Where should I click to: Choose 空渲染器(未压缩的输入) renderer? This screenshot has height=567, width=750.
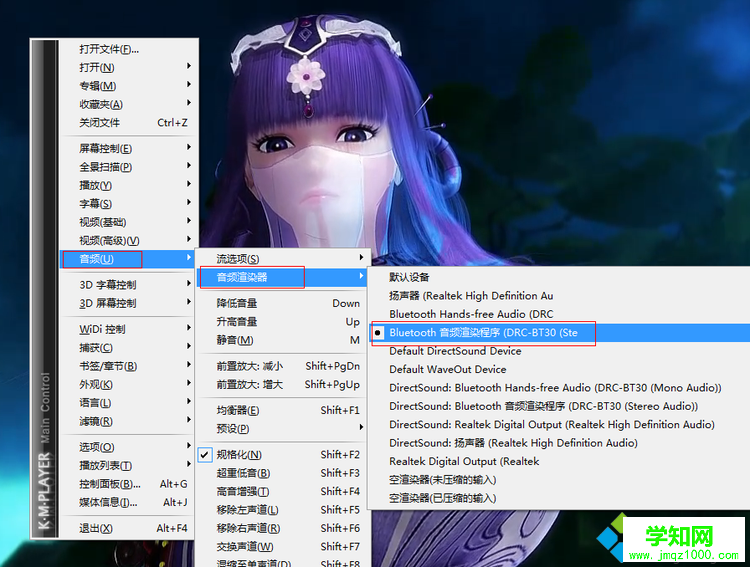pyautogui.click(x=560, y=479)
